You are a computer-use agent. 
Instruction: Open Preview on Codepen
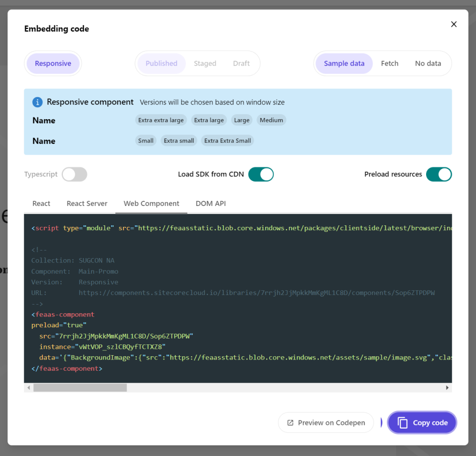point(325,422)
